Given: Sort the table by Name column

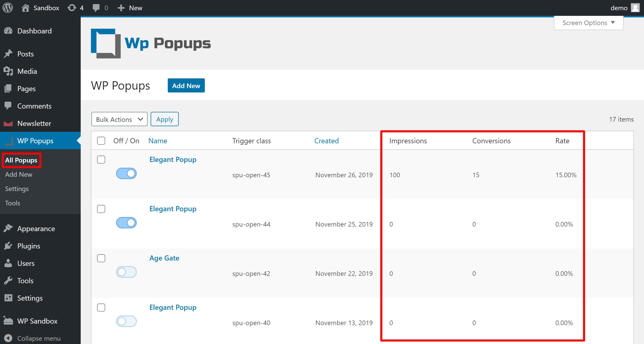Looking at the screenshot, I should pos(158,141).
